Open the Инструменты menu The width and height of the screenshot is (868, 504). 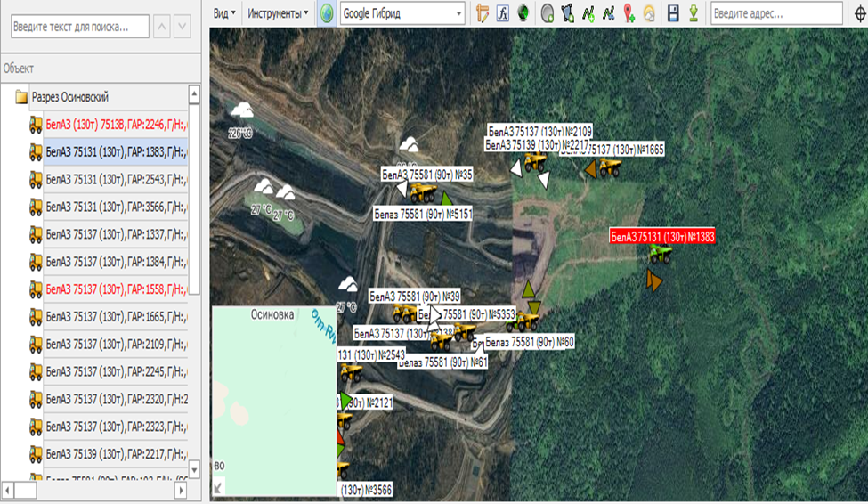coord(278,13)
